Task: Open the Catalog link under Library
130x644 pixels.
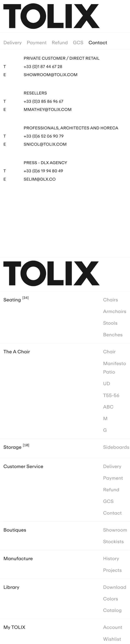Action: [x=112, y=610]
